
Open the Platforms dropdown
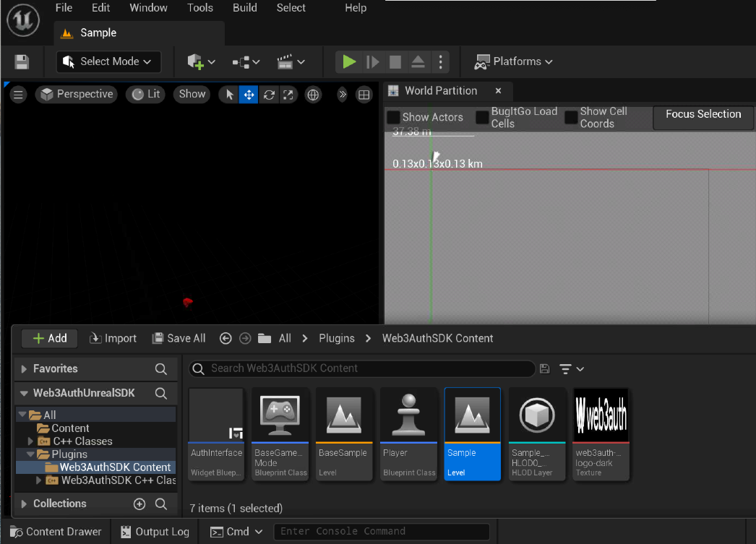tap(514, 61)
